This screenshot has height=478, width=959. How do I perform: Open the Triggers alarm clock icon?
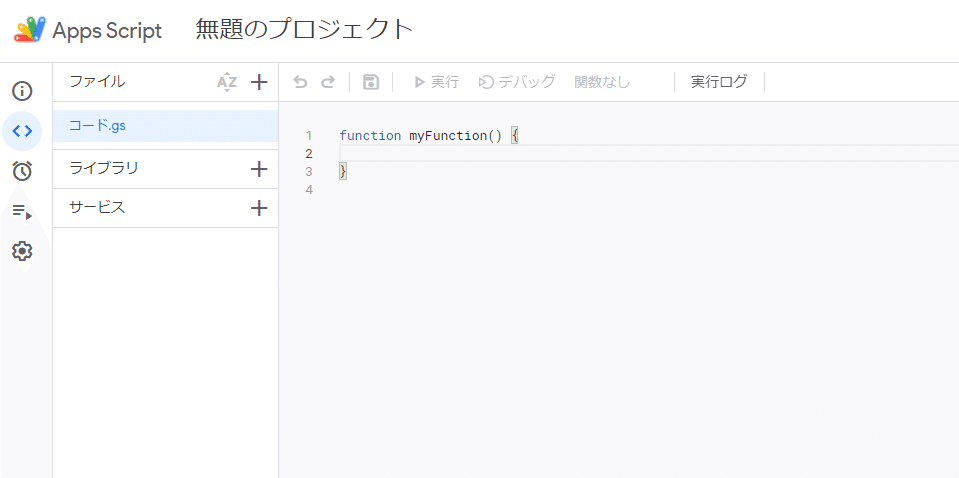(22, 171)
